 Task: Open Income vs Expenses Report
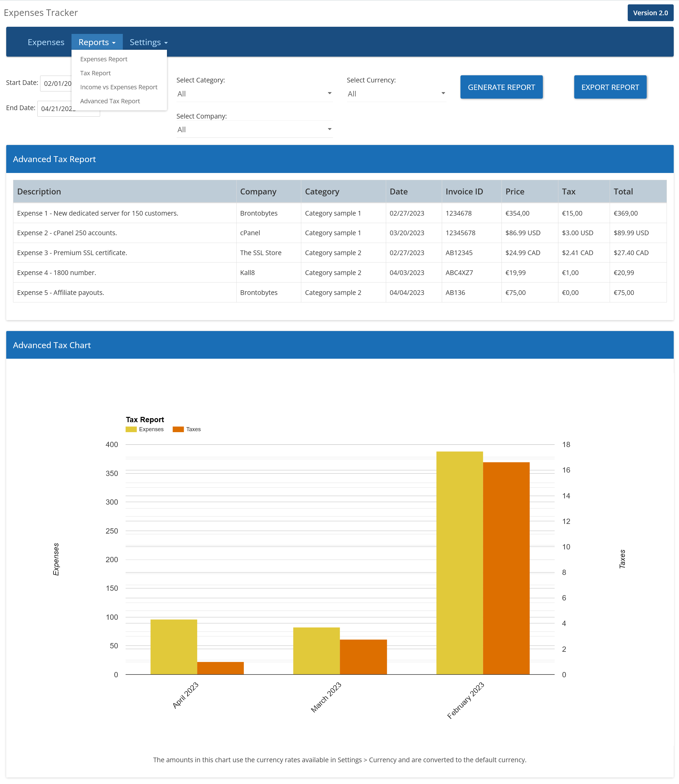point(118,87)
